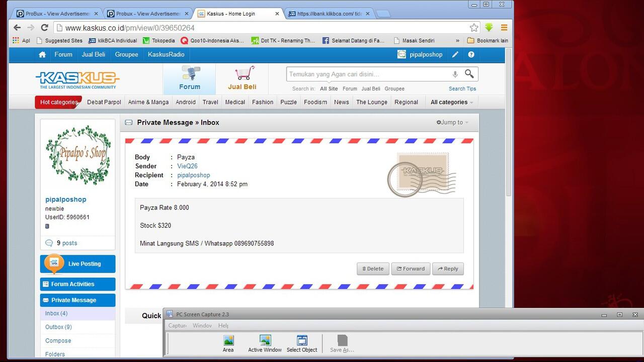
Task: Open Window menu in PC Screen Capture
Action: coord(202,326)
